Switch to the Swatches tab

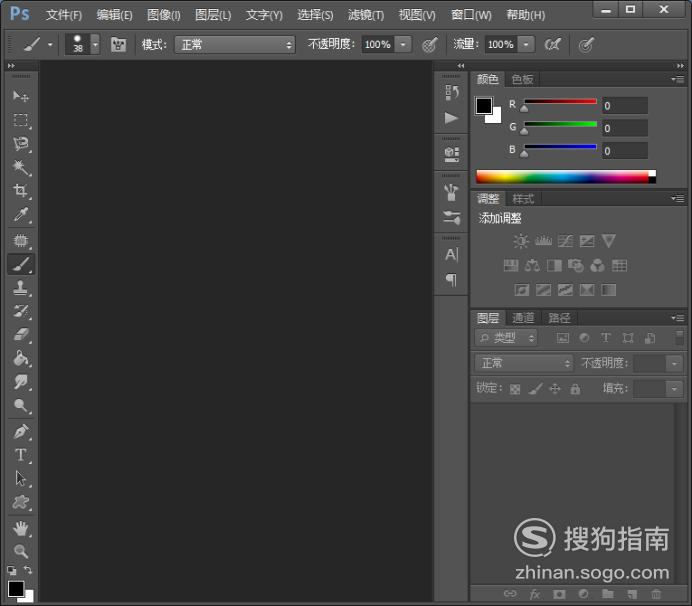(x=523, y=79)
